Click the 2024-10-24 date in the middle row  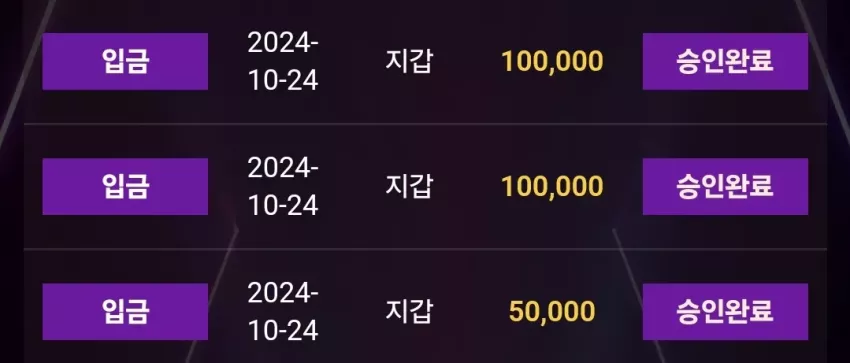[x=283, y=186]
